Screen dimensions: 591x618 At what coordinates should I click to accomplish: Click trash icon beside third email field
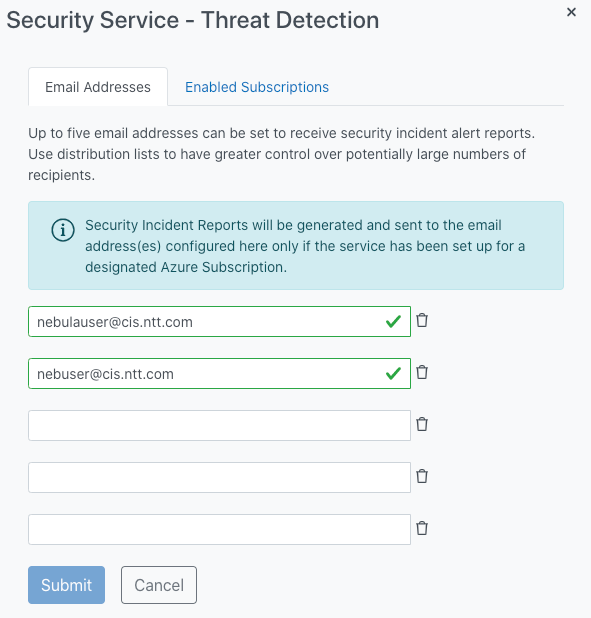point(422,424)
